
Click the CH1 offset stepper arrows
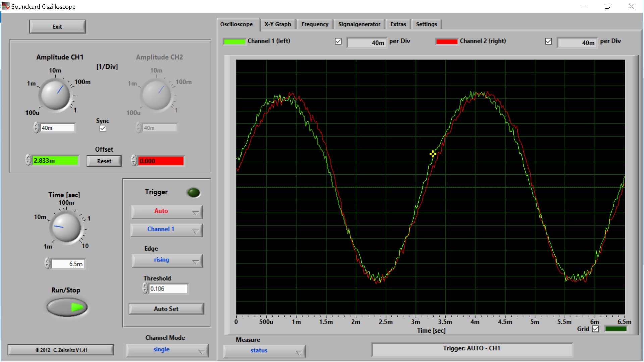[28, 160]
